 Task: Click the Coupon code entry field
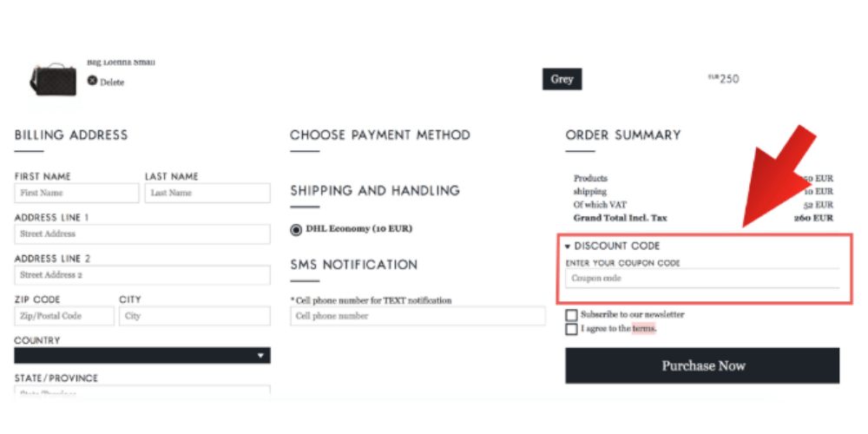(x=703, y=279)
